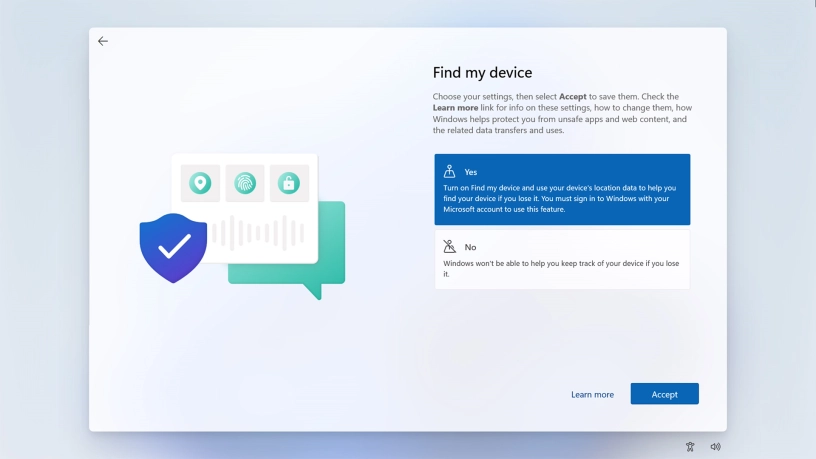This screenshot has height=459, width=816.
Task: Click the volume speaker icon
Action: (715, 447)
